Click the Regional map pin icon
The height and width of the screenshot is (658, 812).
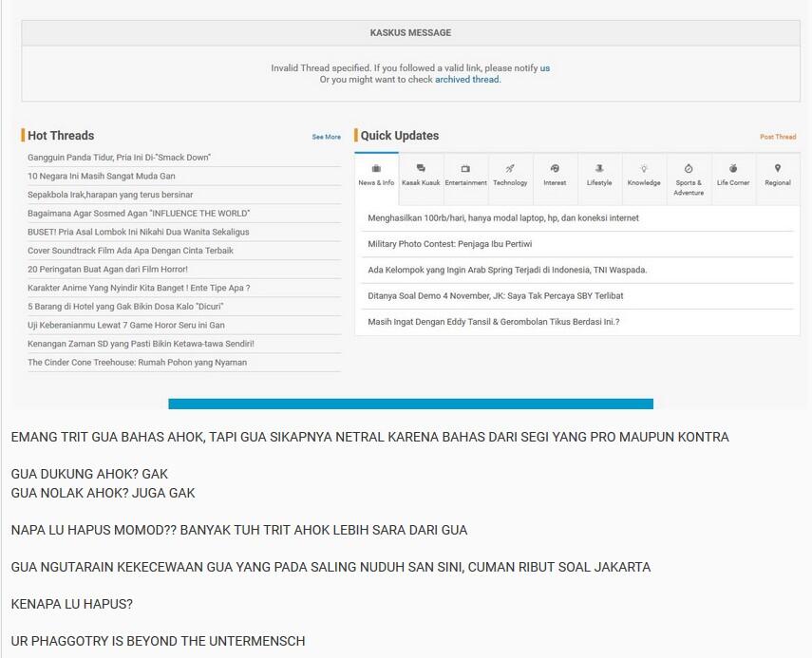[777, 168]
